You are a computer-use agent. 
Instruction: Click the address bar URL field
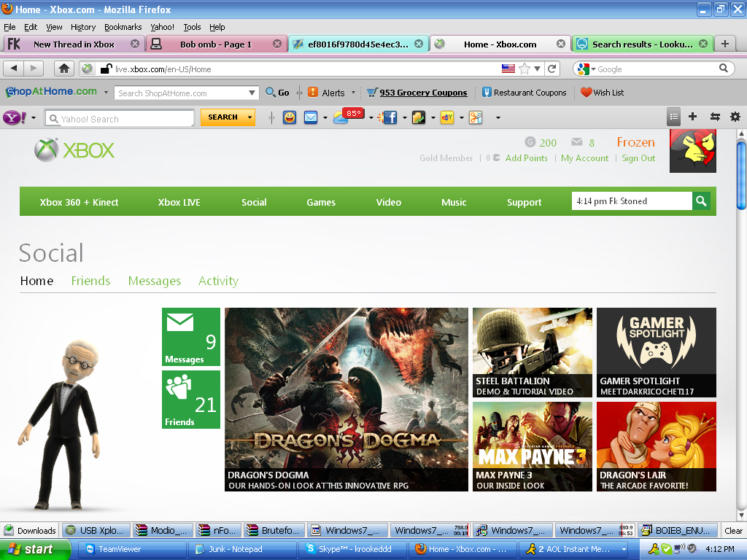point(305,69)
